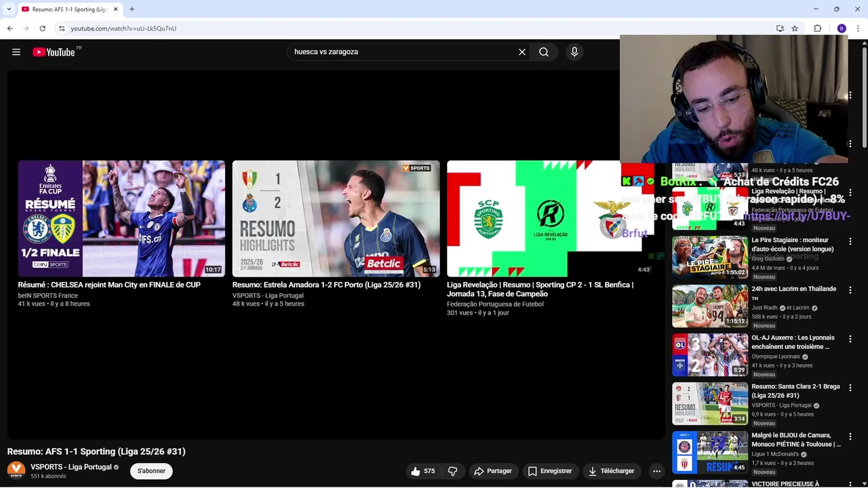Open the VSPORTS channel avatar
Screen dimensions: 868x488
pos(16,470)
